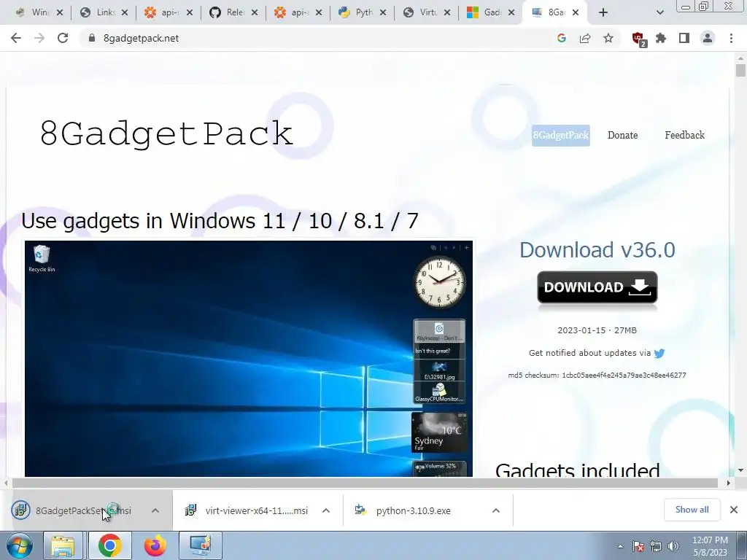Close the downloads bar
The height and width of the screenshot is (560, 747).
(734, 510)
